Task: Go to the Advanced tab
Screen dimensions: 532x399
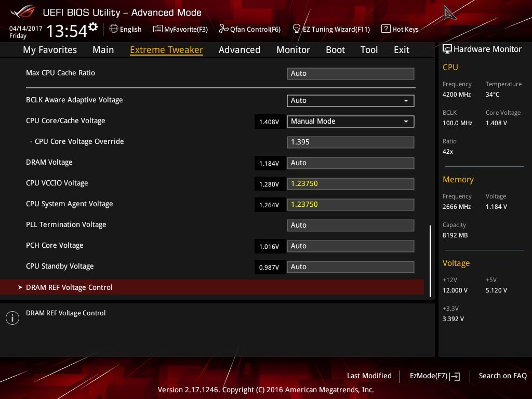Action: pos(240,50)
